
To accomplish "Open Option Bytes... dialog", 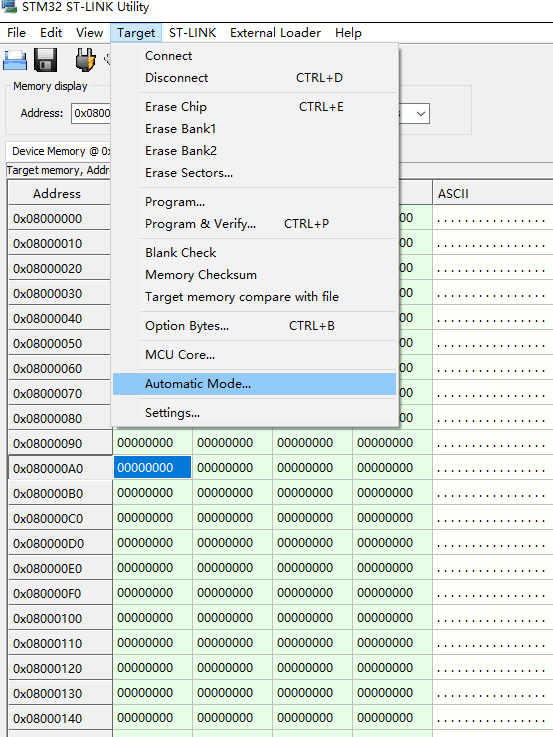I will click(255, 326).
